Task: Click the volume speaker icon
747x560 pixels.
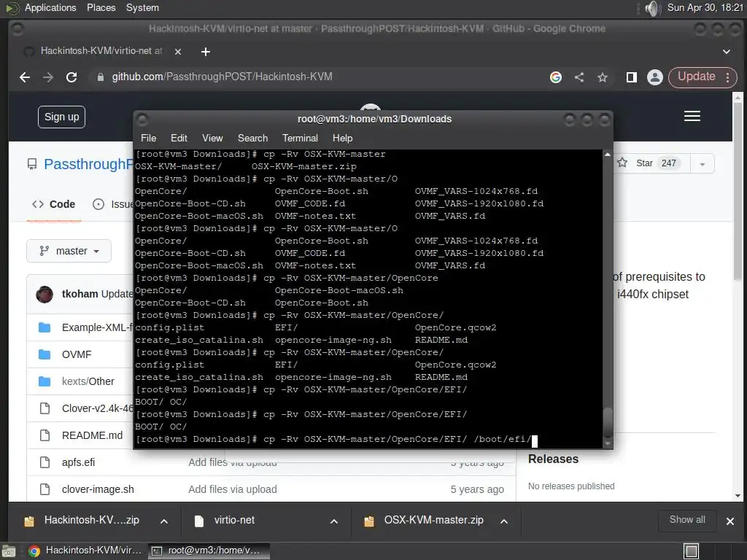Action: (651, 8)
